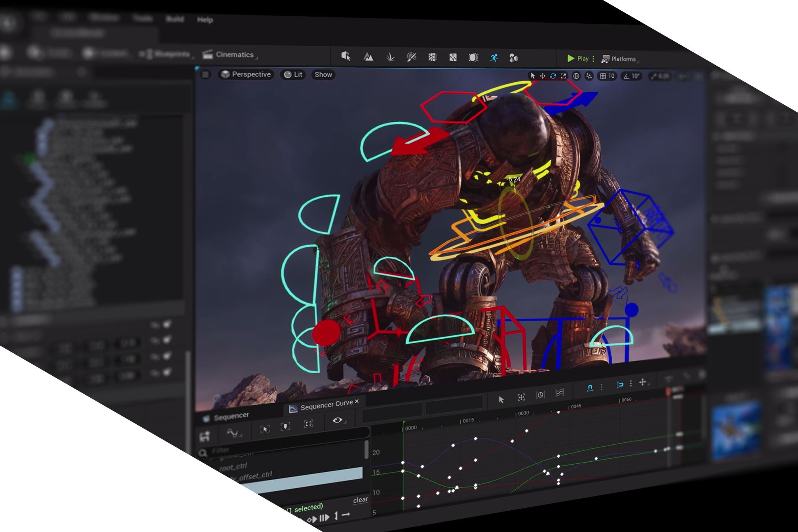Open the Play options three-dot menu
Image resolution: width=798 pixels, height=532 pixels.
(594, 59)
